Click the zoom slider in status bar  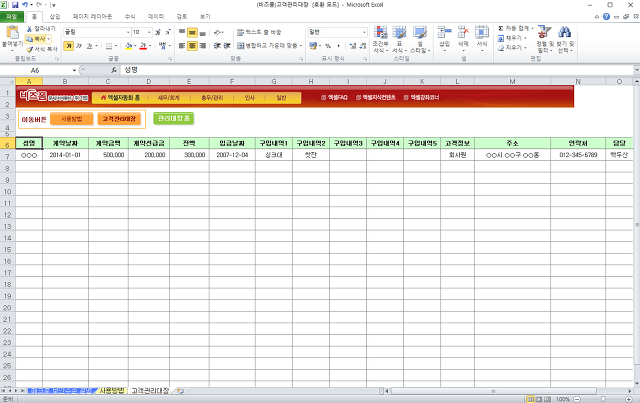pos(603,399)
